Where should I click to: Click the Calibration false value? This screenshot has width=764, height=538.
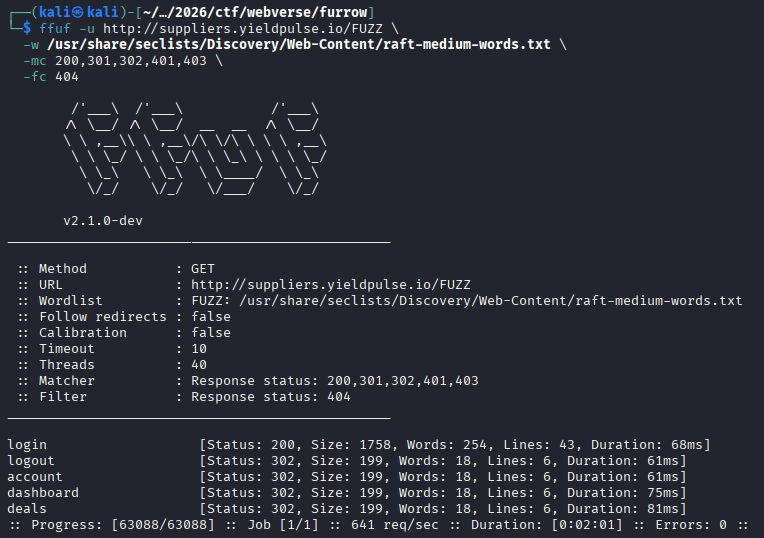point(210,333)
